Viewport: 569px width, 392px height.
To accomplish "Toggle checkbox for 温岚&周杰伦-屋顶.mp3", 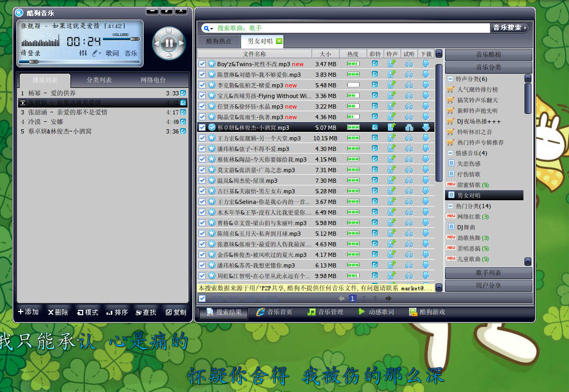I will click(202, 181).
